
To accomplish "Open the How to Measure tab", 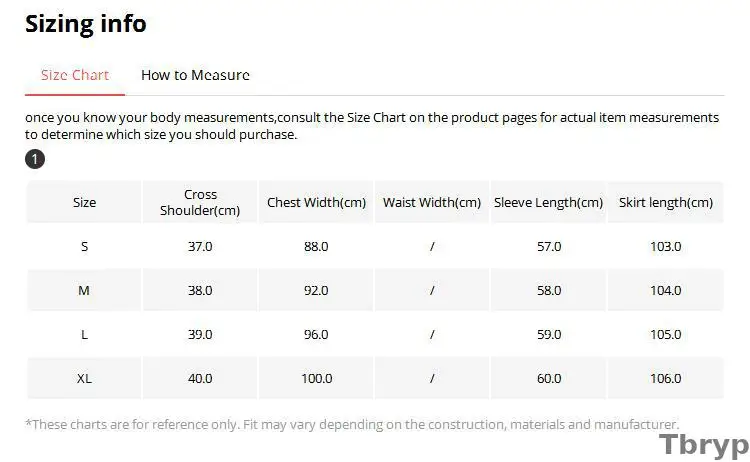I will 195,75.
